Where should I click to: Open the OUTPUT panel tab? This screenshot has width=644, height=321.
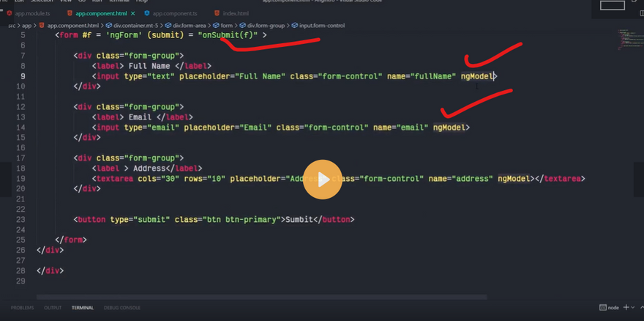[x=53, y=308]
